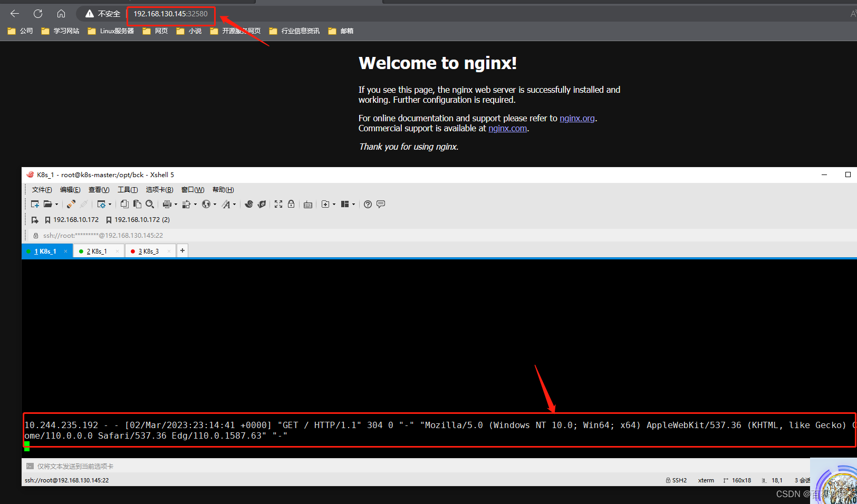This screenshot has width=857, height=504.
Task: Click the Xshell ssh address field
Action: pyautogui.click(x=103, y=236)
